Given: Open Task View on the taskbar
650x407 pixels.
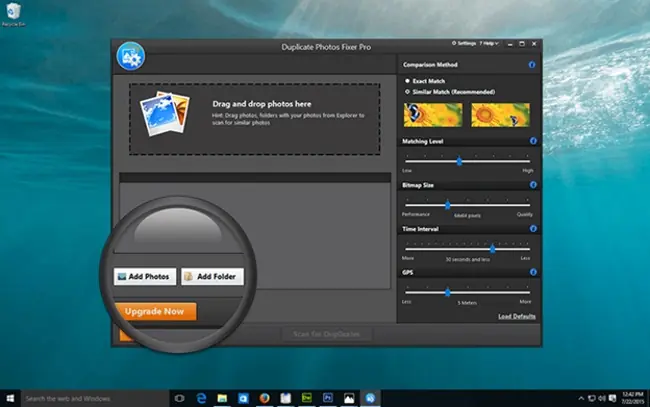Looking at the screenshot, I should [179, 398].
